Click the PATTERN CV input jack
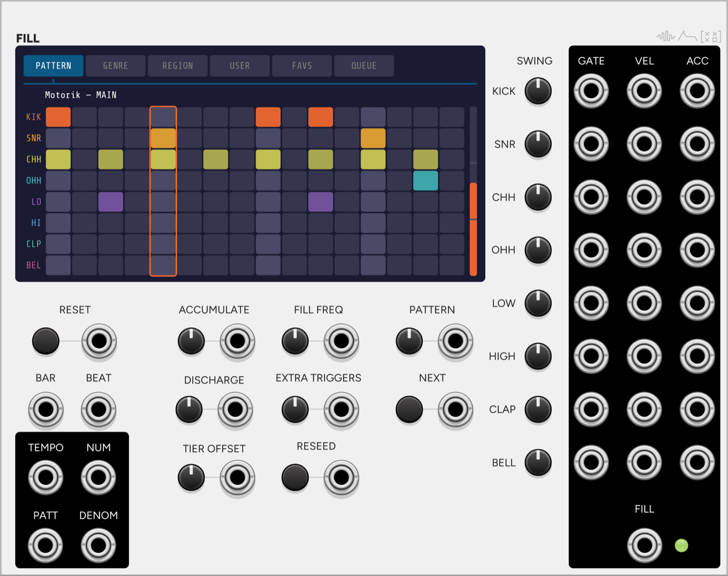 click(456, 342)
